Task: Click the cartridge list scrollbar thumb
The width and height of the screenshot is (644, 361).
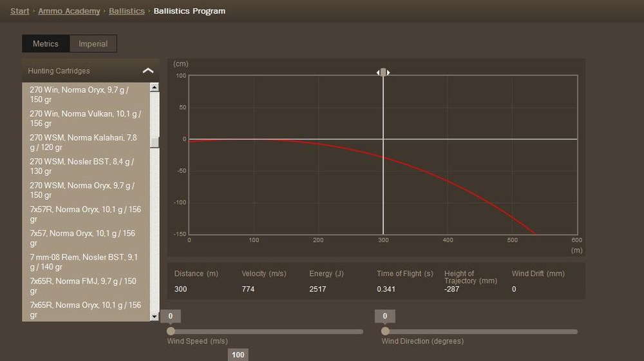Action: (x=155, y=142)
